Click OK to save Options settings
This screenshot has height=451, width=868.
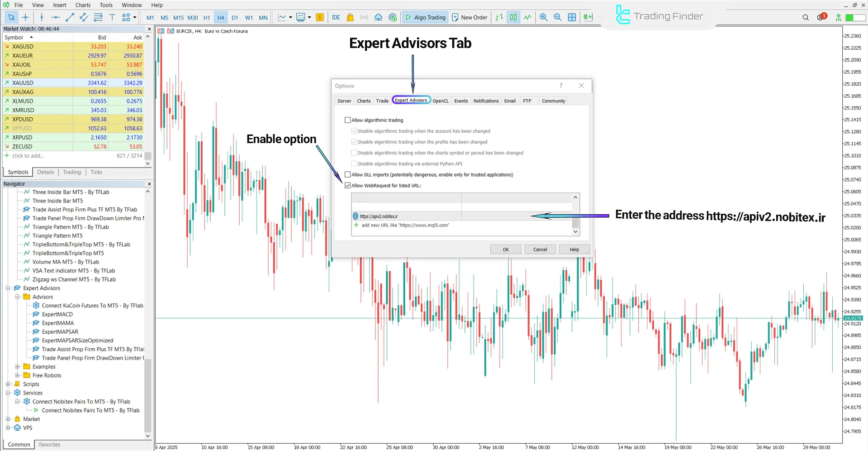coord(505,249)
